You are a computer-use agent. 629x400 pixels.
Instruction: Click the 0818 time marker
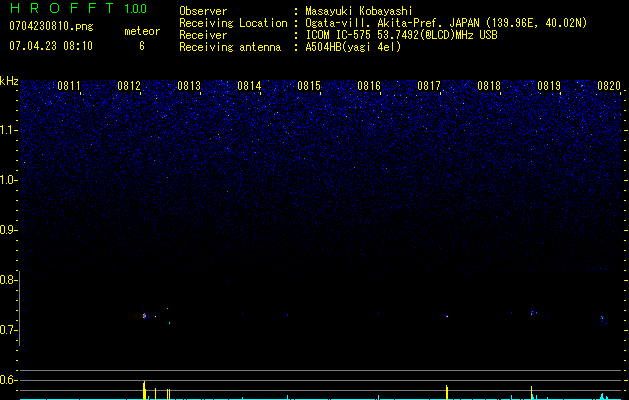tap(489, 86)
